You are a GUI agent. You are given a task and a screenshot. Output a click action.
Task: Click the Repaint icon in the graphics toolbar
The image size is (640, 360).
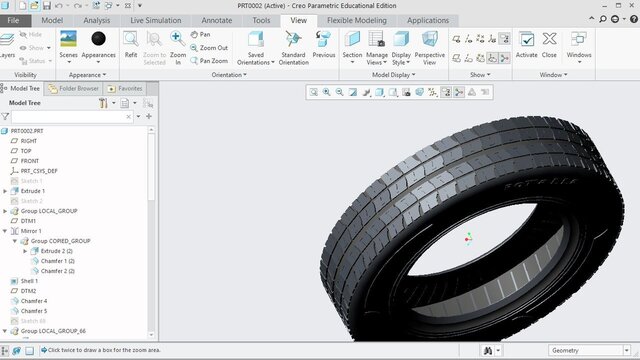(x=353, y=92)
